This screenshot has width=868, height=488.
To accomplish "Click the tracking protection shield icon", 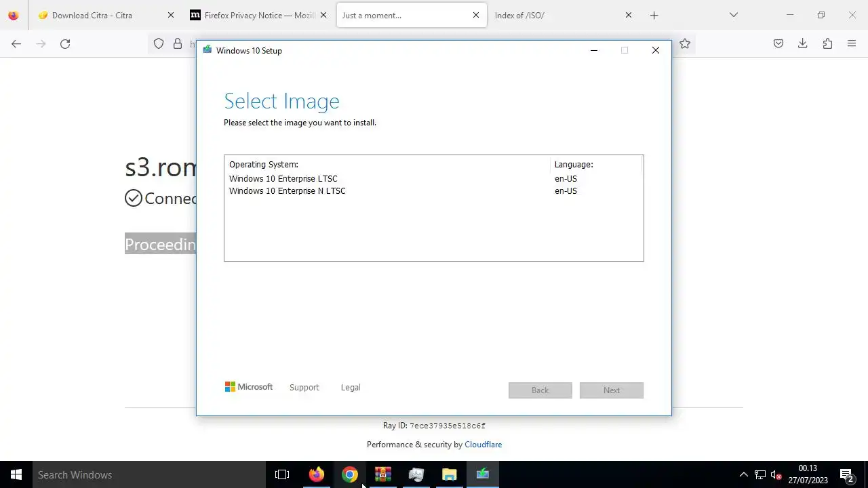I will point(159,44).
